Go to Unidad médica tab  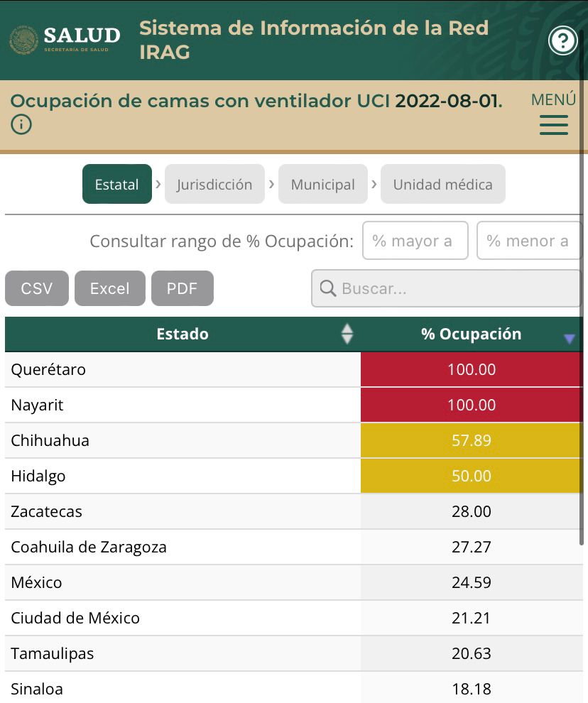click(x=443, y=184)
